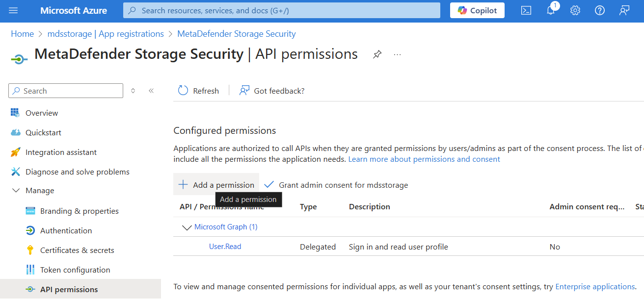Viewport: 644px width, 300px height.
Task: Open Certificates & secrets menu item
Action: coord(77,250)
